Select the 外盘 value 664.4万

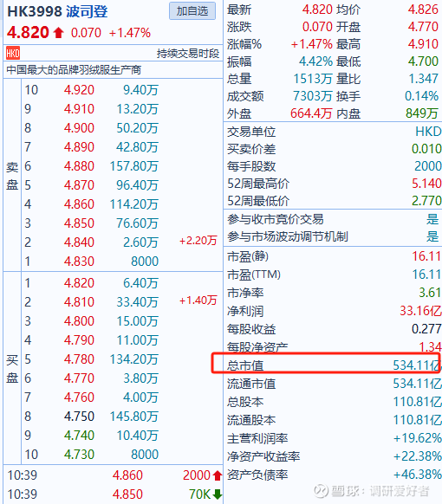coord(311,113)
